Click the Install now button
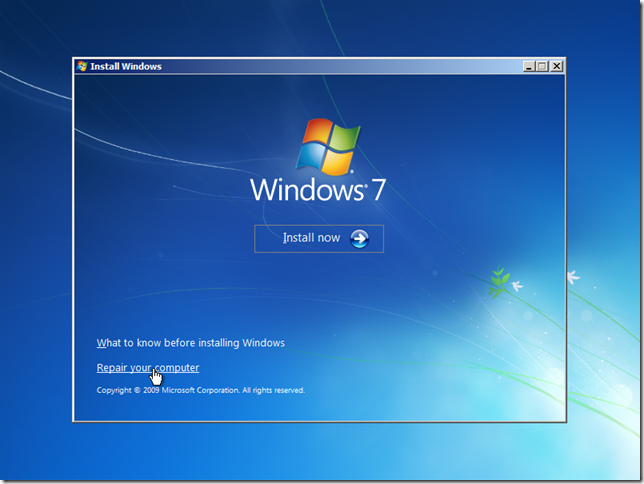Viewport: 644px width, 484px height. pos(319,238)
